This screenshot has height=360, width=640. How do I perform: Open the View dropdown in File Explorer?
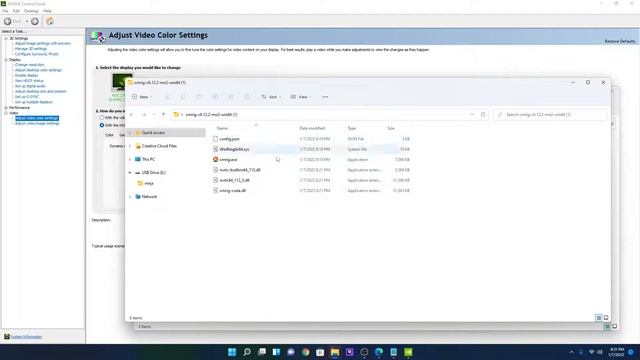(301, 97)
